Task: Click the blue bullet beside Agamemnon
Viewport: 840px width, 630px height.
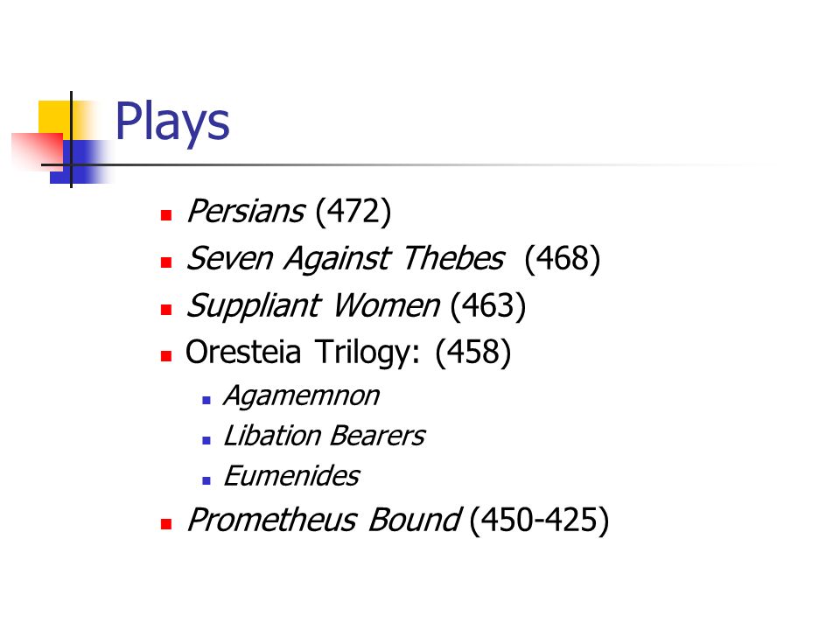Action: 206,400
